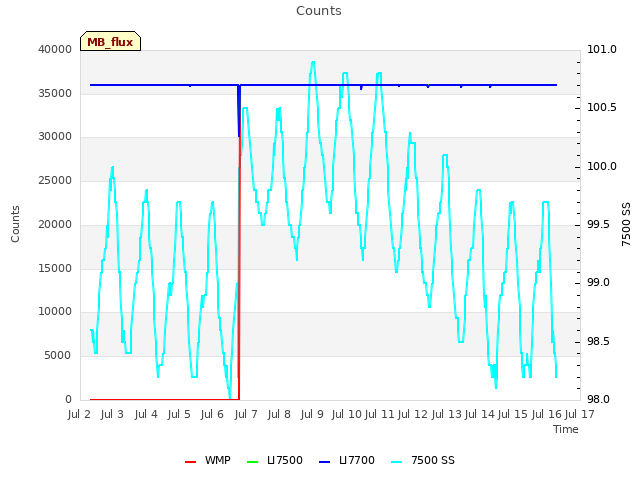This screenshot has height=480, width=640.
Task: Click the 99.5 right axis value
Action: (x=598, y=224)
